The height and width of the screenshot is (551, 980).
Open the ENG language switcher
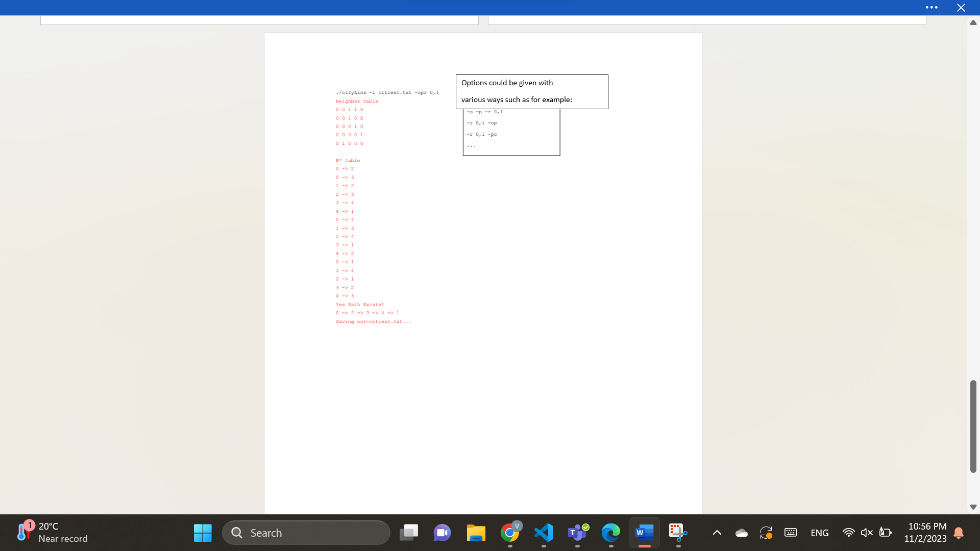(819, 532)
